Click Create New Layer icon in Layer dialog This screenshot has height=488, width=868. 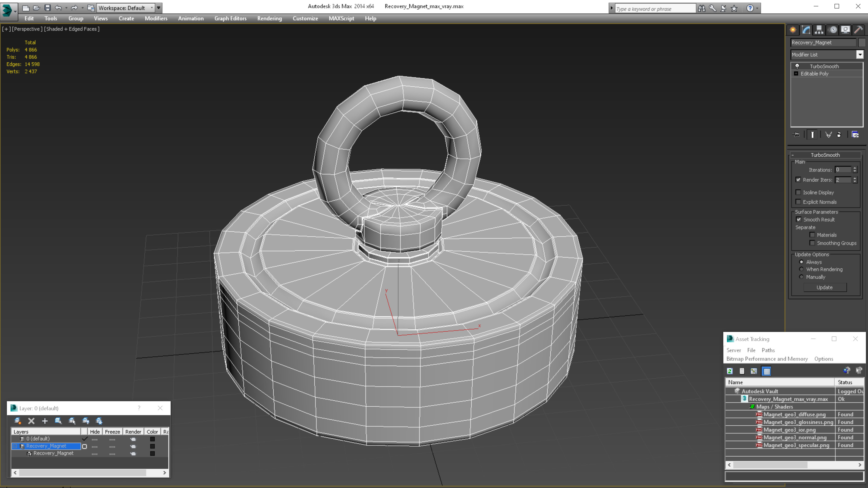18,421
